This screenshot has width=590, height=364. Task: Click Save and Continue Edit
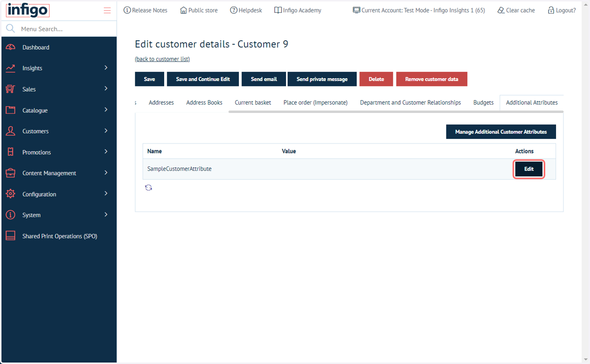tap(203, 79)
